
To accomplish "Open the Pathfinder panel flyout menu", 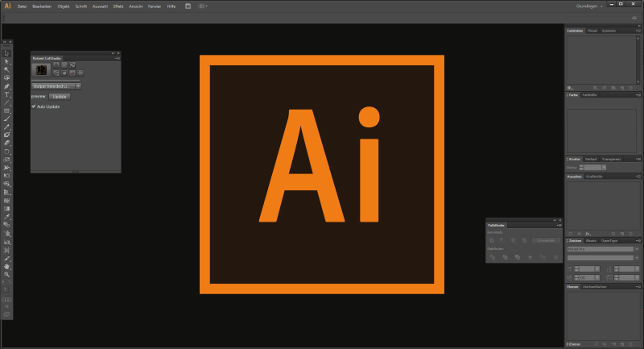I will pos(559,225).
